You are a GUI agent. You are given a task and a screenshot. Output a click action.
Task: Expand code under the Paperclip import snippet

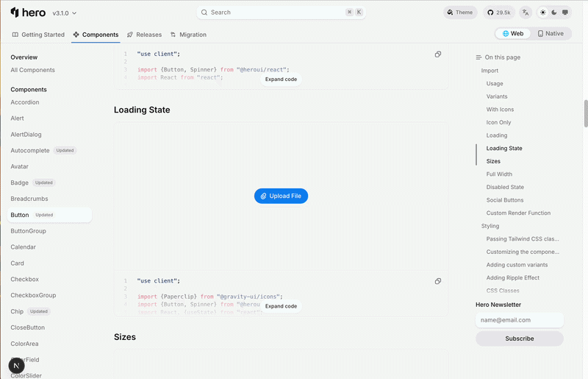[281, 306]
